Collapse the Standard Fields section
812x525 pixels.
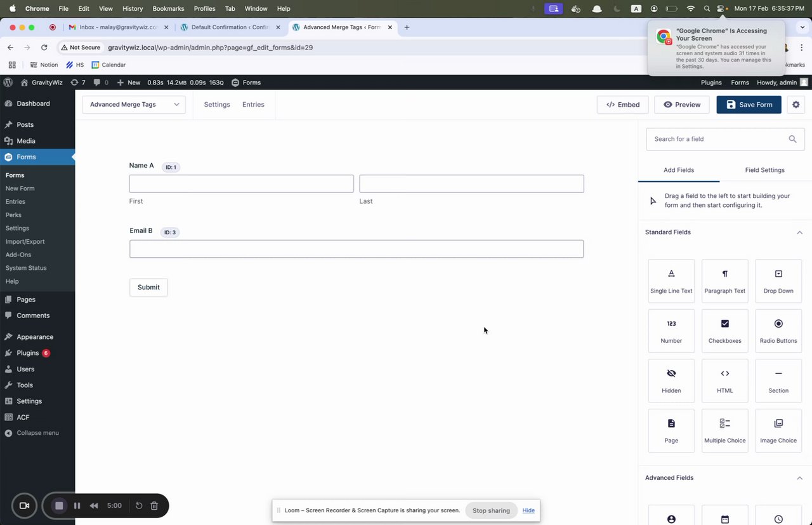pyautogui.click(x=799, y=232)
